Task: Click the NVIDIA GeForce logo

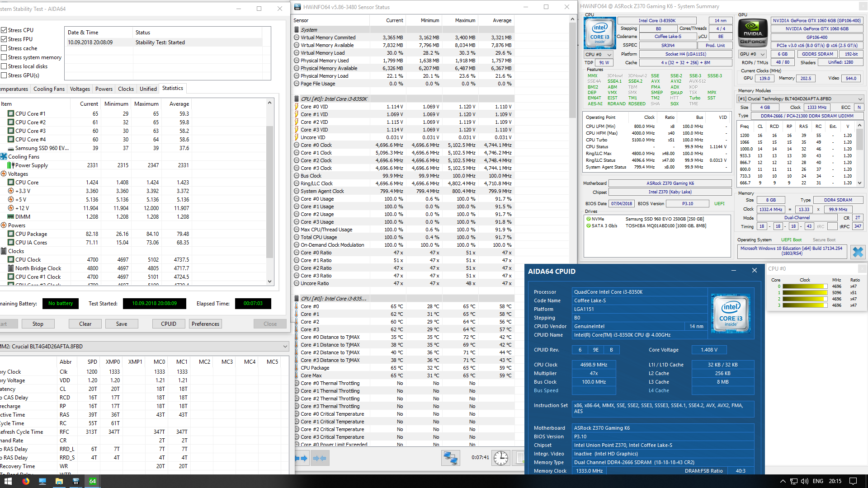Action: (x=753, y=33)
